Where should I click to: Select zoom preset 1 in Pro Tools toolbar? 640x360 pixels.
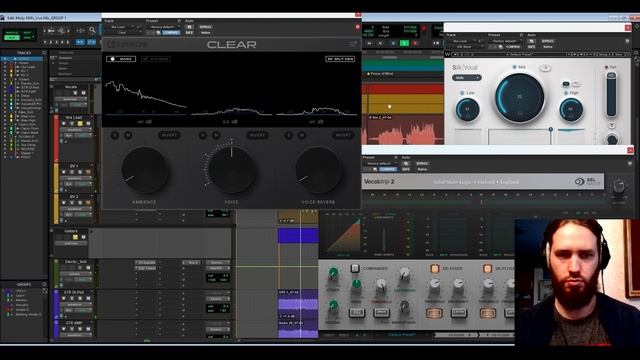45,42
